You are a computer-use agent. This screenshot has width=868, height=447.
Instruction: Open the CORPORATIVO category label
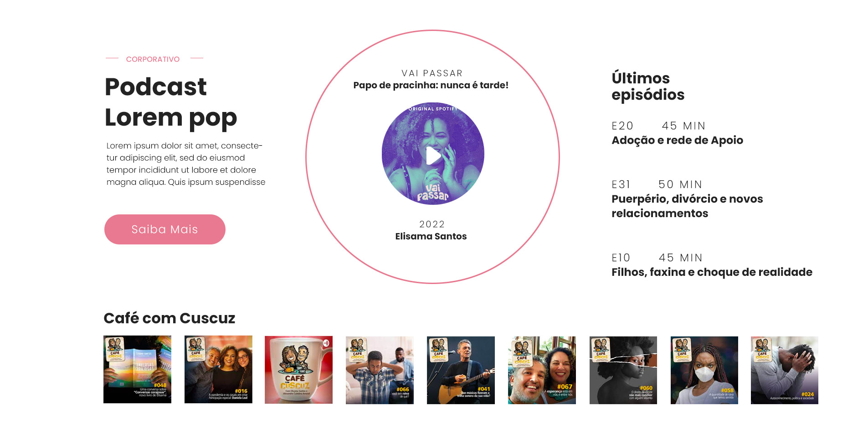[153, 59]
